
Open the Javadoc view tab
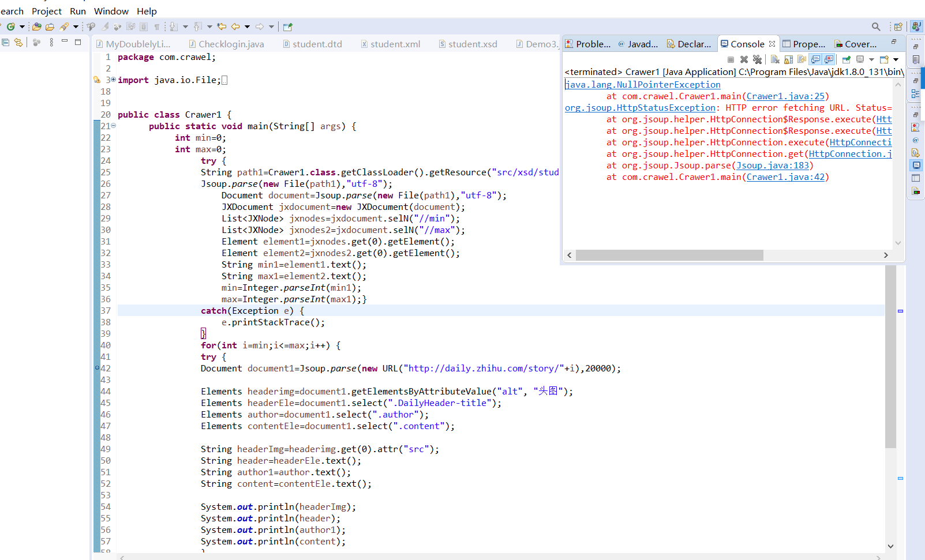click(x=638, y=44)
